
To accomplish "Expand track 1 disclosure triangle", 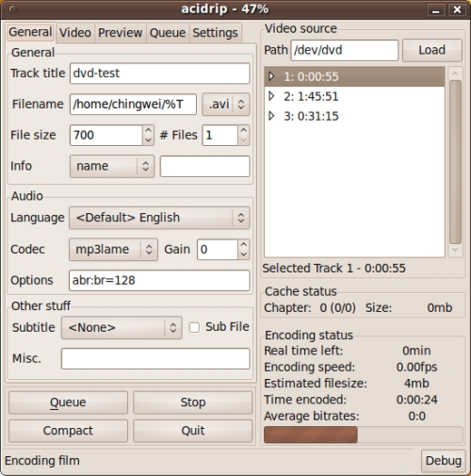I will (271, 76).
